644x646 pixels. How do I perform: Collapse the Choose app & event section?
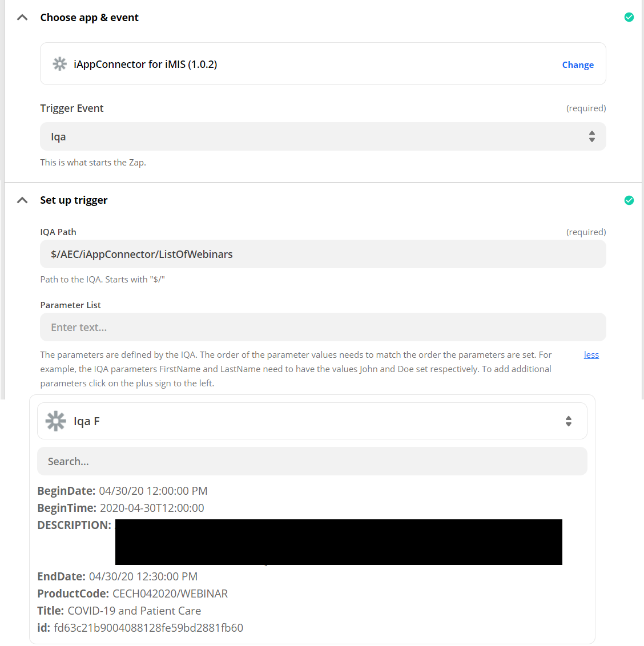pyautogui.click(x=22, y=18)
